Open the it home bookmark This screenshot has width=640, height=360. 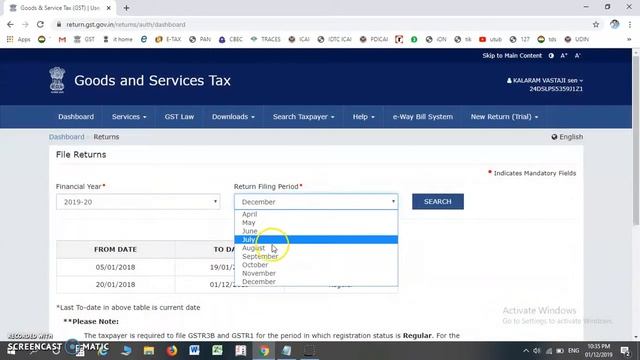tap(118, 39)
